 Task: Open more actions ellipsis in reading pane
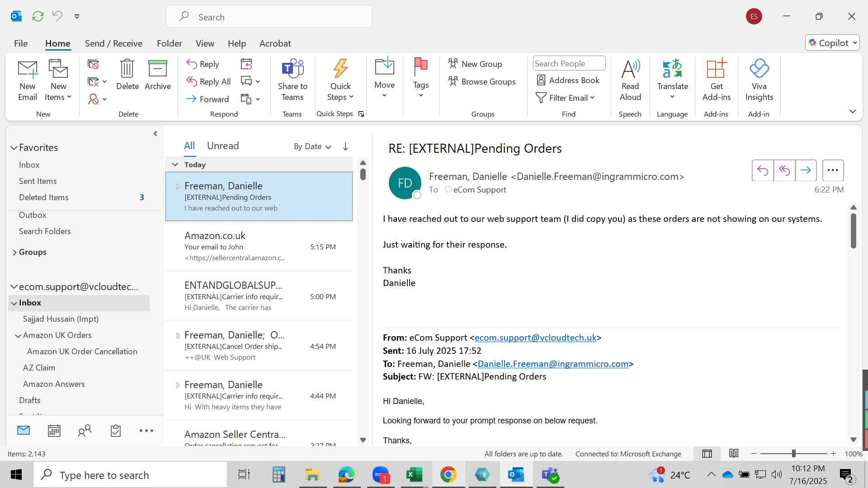click(833, 170)
